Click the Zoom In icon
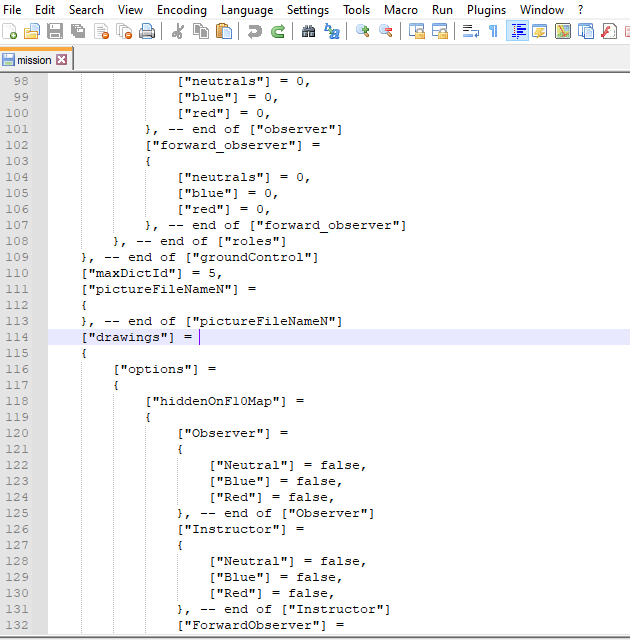 [x=362, y=31]
